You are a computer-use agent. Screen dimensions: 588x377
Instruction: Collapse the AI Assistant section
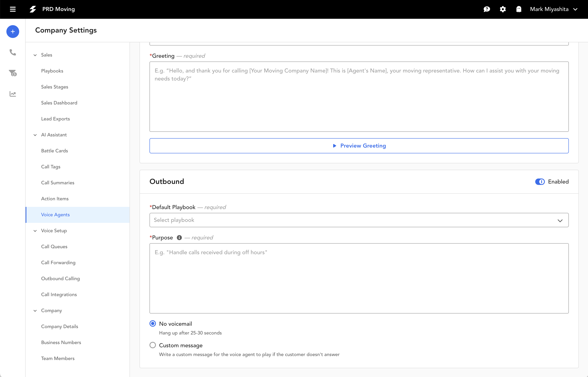coord(35,135)
